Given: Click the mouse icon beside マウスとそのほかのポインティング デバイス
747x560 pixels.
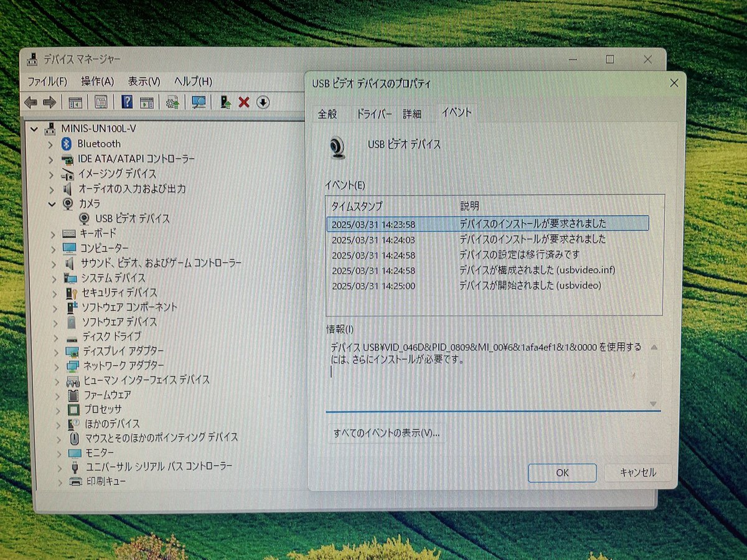Looking at the screenshot, I should tap(75, 437).
